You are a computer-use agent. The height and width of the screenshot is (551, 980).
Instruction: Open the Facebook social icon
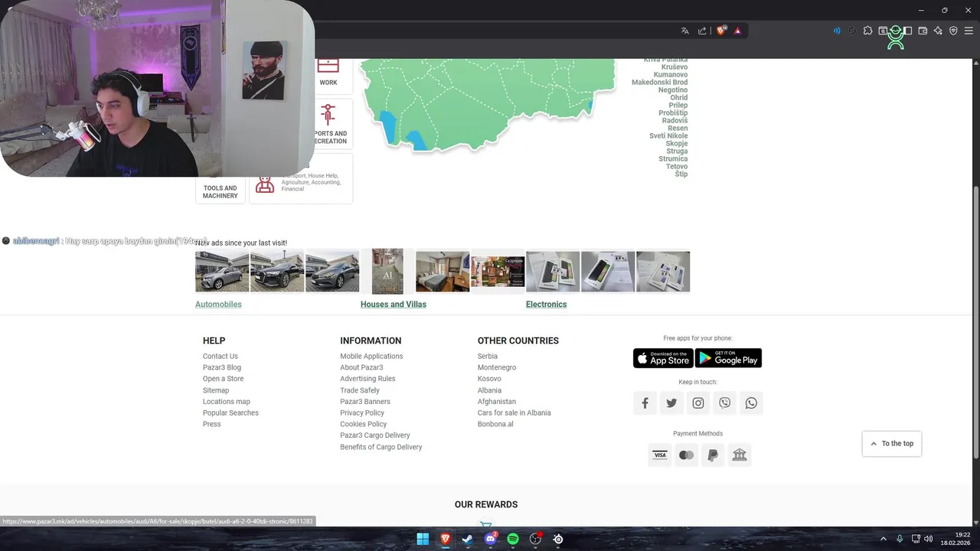tap(645, 403)
